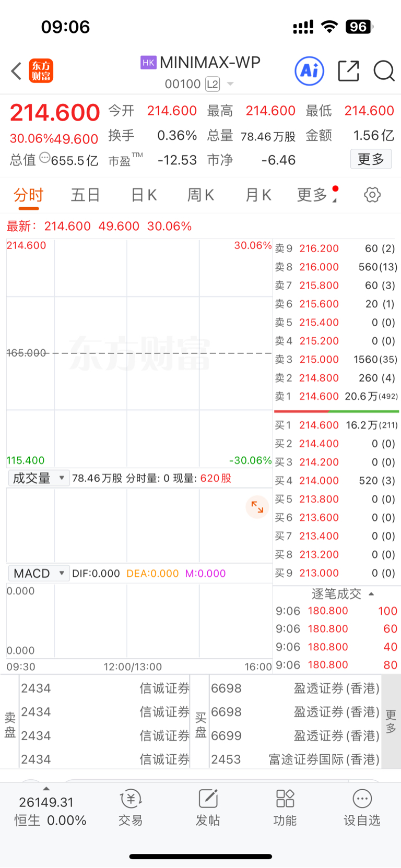Viewport: 401px width, 868px height.
Task: Tap the large 214.600 latest price
Action: [55, 113]
